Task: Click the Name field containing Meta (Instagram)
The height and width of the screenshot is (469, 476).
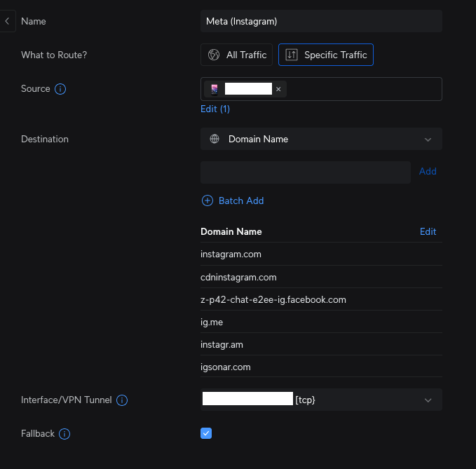Action: [321, 21]
